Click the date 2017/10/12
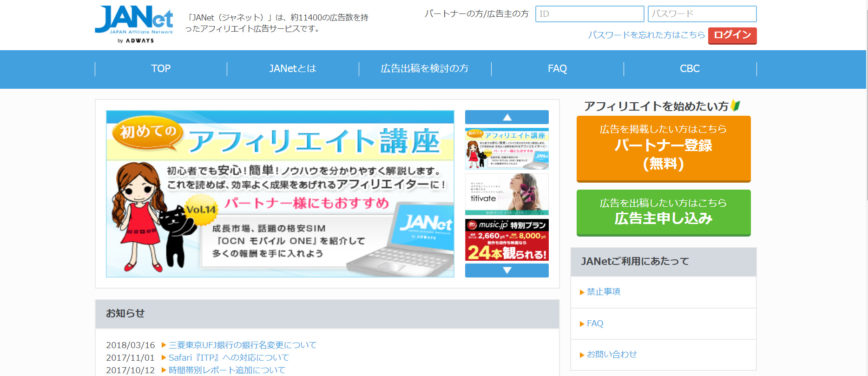This screenshot has height=376, width=868. (131, 370)
